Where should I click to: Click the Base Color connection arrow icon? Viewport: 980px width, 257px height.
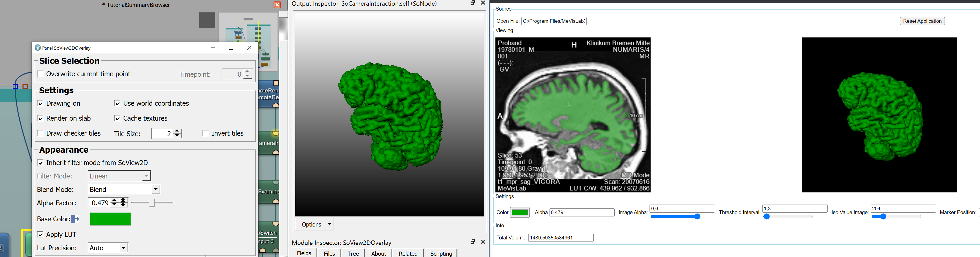click(75, 219)
